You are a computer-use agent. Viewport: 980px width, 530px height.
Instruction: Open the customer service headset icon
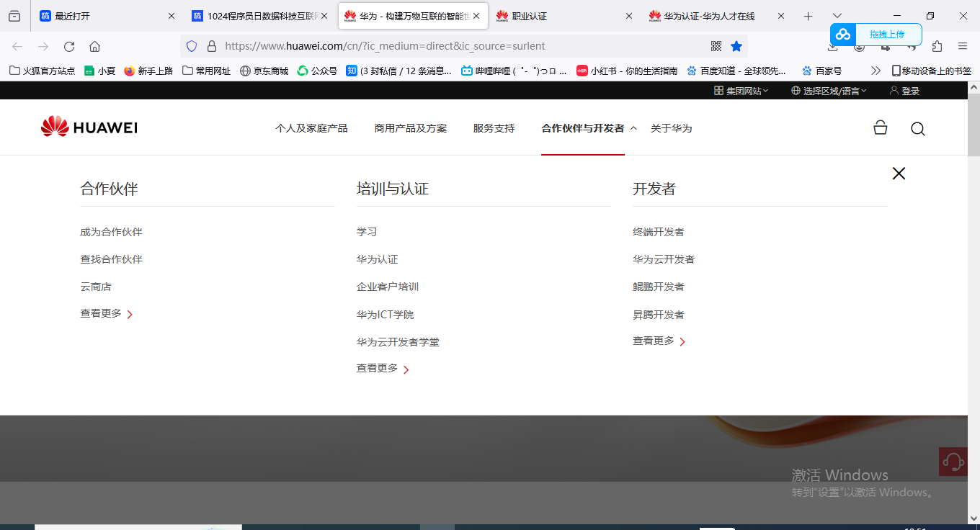[953, 462]
